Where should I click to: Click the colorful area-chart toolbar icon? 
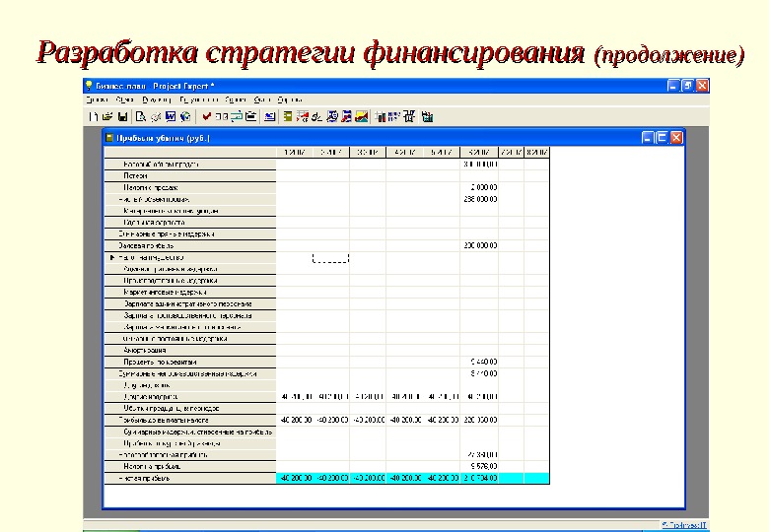pyautogui.click(x=362, y=116)
